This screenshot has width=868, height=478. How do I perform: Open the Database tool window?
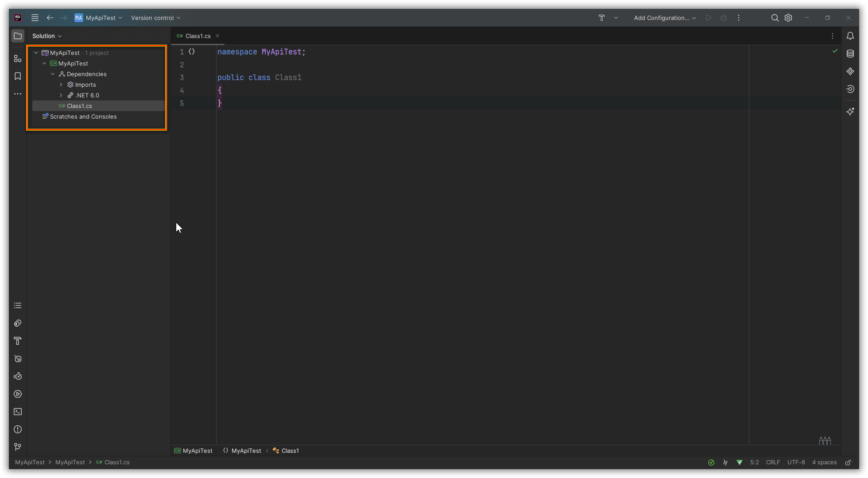pyautogui.click(x=850, y=54)
